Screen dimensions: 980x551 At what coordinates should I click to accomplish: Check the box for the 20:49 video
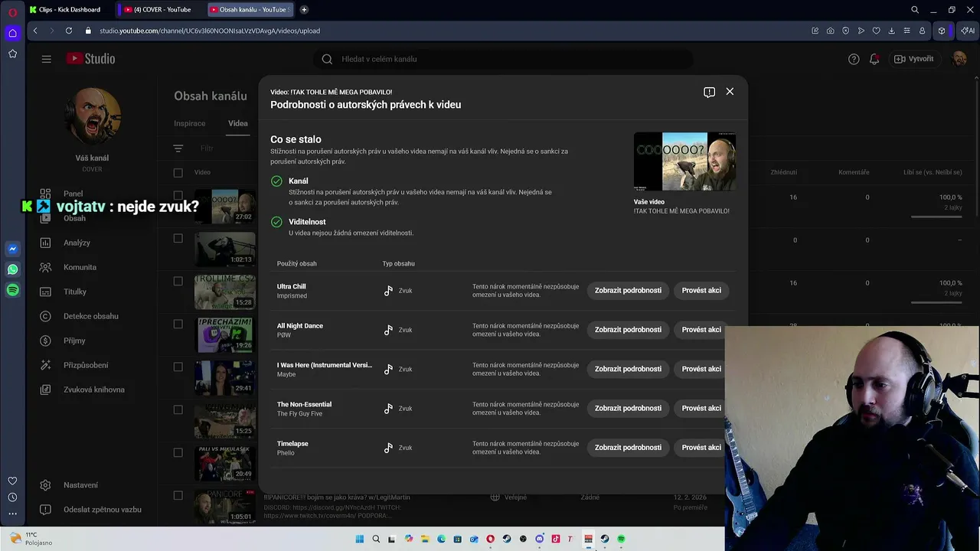coord(178,452)
